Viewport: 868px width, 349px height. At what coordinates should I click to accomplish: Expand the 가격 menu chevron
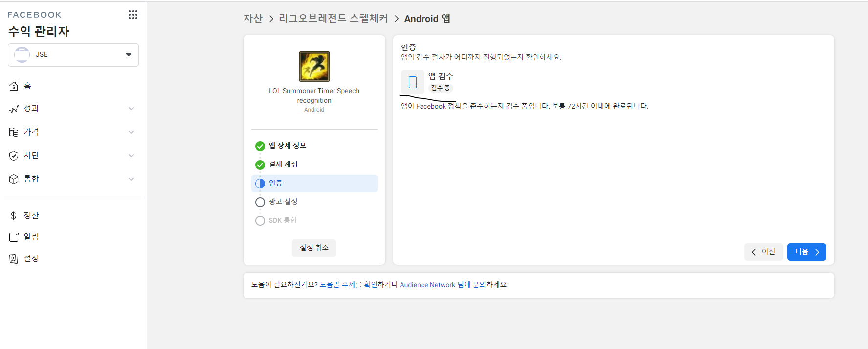click(x=131, y=132)
